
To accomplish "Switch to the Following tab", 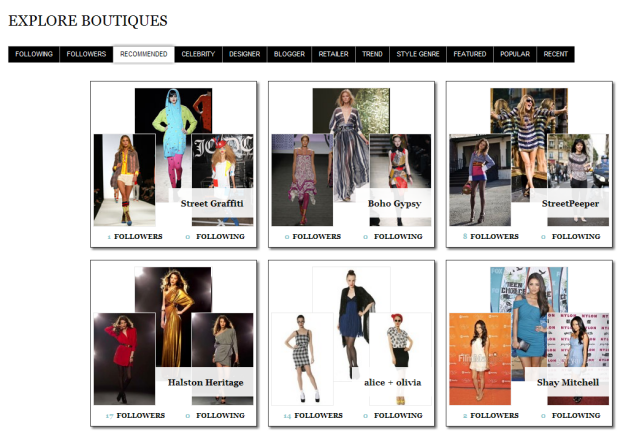I will [34, 54].
